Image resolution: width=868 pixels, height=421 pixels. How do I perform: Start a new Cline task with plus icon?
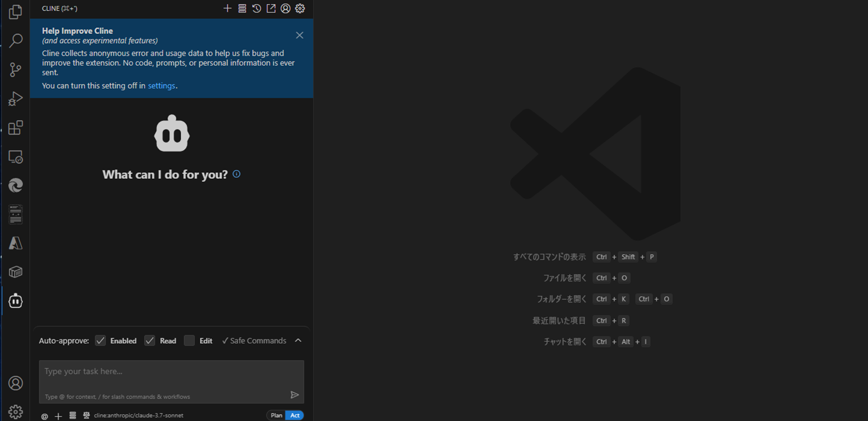click(x=228, y=8)
